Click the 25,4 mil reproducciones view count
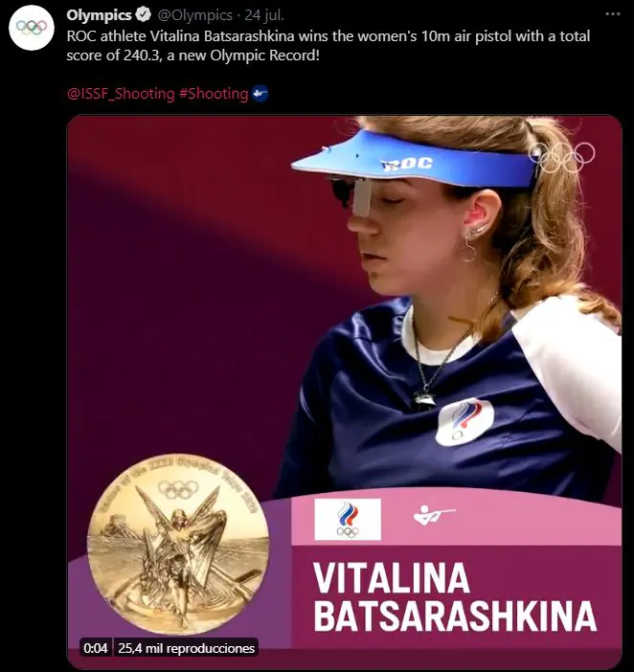The width and height of the screenshot is (634, 672). (x=187, y=648)
